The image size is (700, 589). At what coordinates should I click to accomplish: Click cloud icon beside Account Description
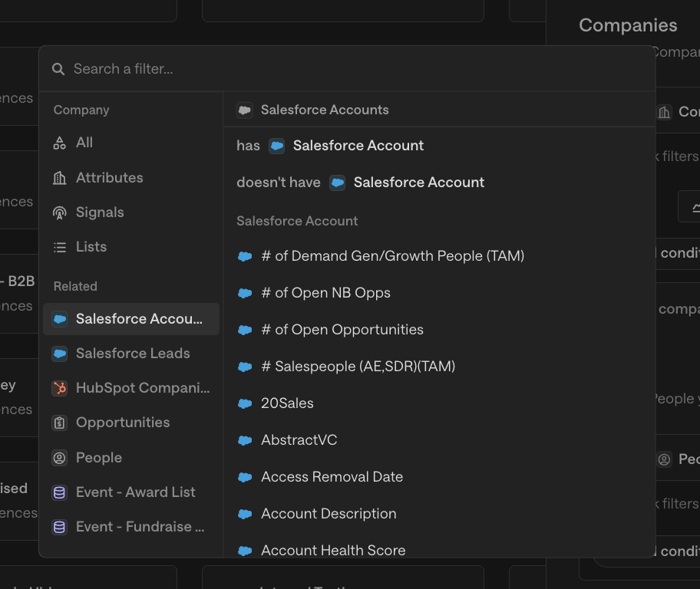point(245,514)
